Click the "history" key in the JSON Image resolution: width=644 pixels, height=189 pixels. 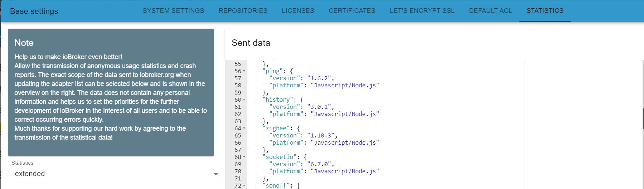tap(277, 100)
